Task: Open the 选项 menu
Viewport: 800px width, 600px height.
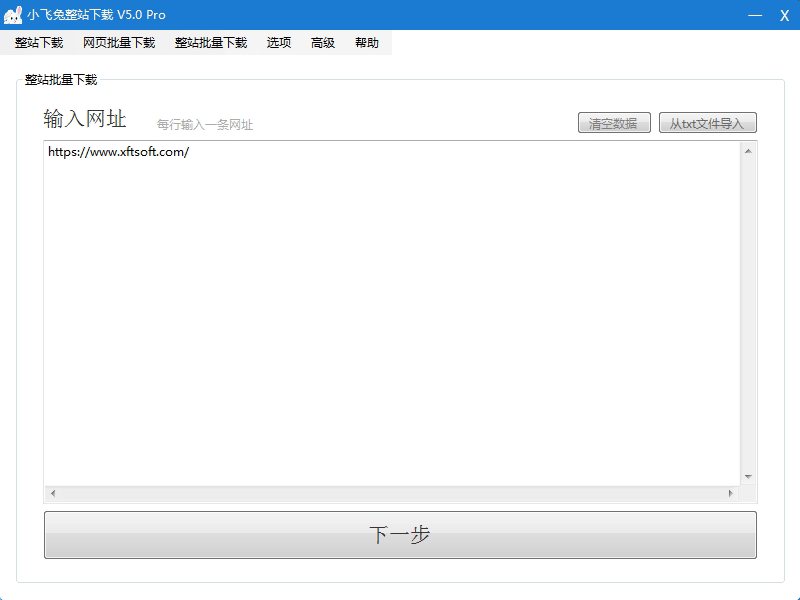Action: (x=279, y=43)
